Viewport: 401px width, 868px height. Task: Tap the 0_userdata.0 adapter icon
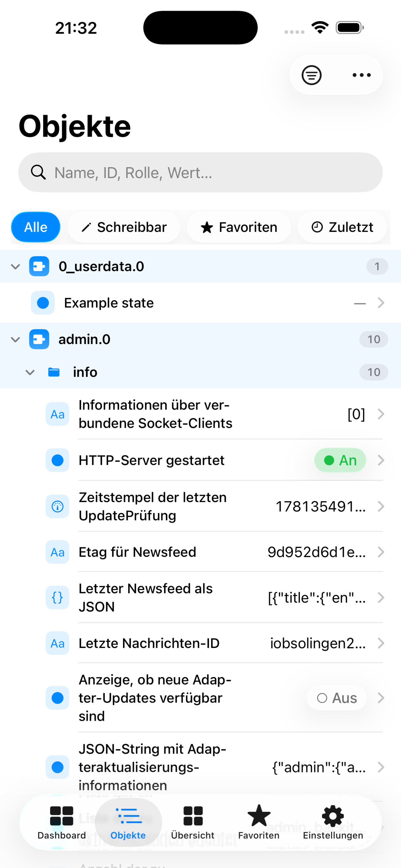pyautogui.click(x=39, y=266)
